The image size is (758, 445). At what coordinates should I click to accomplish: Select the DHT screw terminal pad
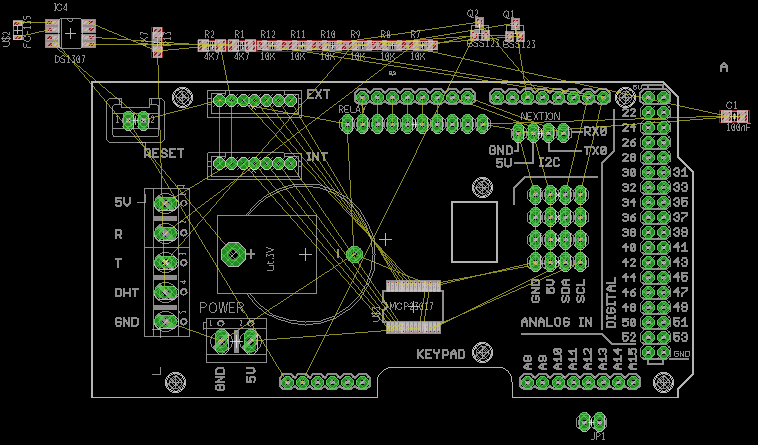click(165, 292)
